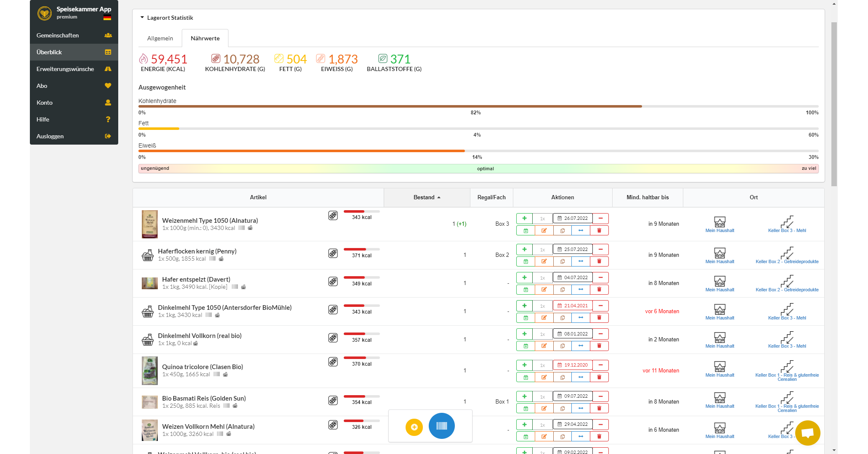Move Dinkelmehl Vollkorn using blue arrows icon
868x454 pixels.
tap(581, 346)
